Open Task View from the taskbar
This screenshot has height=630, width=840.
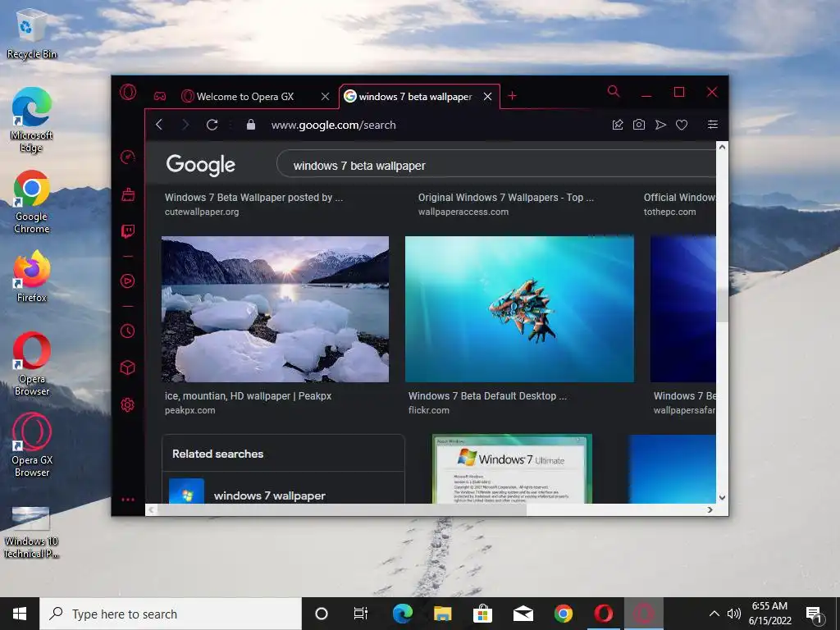(x=361, y=614)
